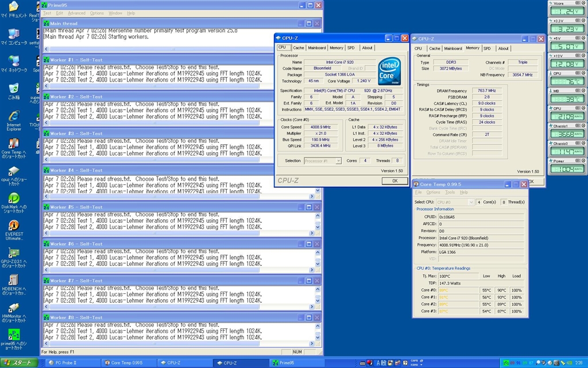The height and width of the screenshot is (368, 588).
Task: Open the EVEREST Ultimate desktop shortcut
Action: tap(14, 226)
